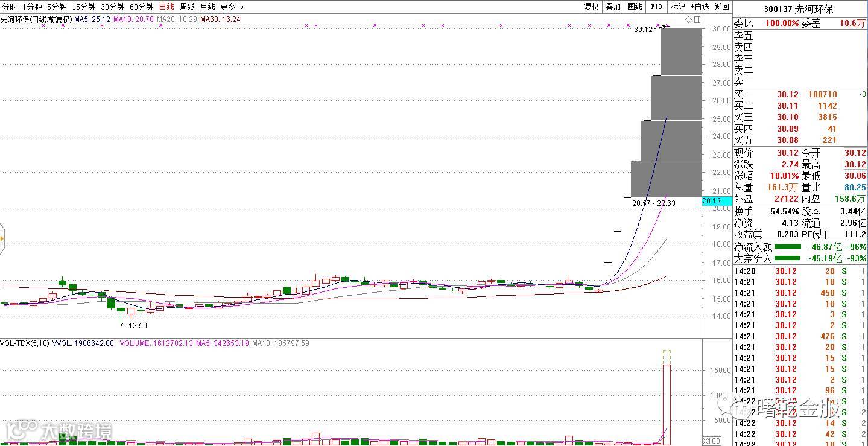Screen dimensions: 868x446
Task: Click the 叠加 overlay button
Action: [613, 7]
